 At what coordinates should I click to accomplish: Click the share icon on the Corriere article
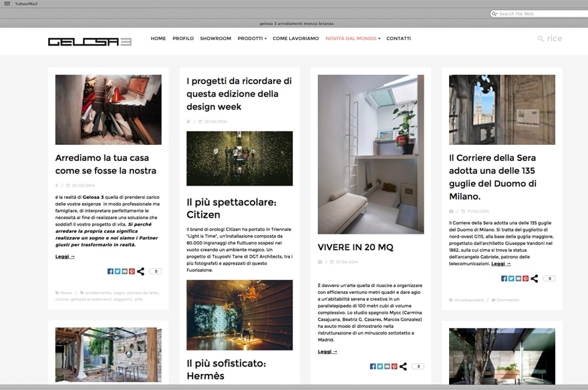[535, 278]
